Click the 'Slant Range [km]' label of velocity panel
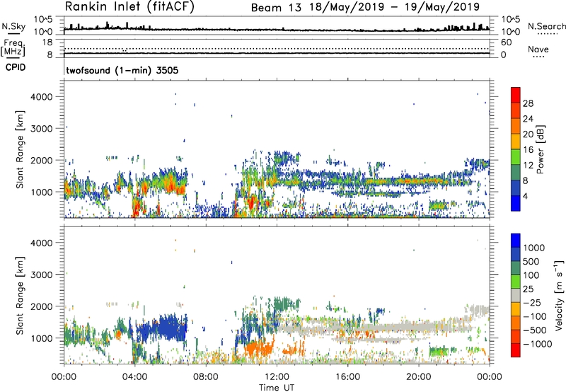The height and width of the screenshot is (392, 566). (20, 295)
